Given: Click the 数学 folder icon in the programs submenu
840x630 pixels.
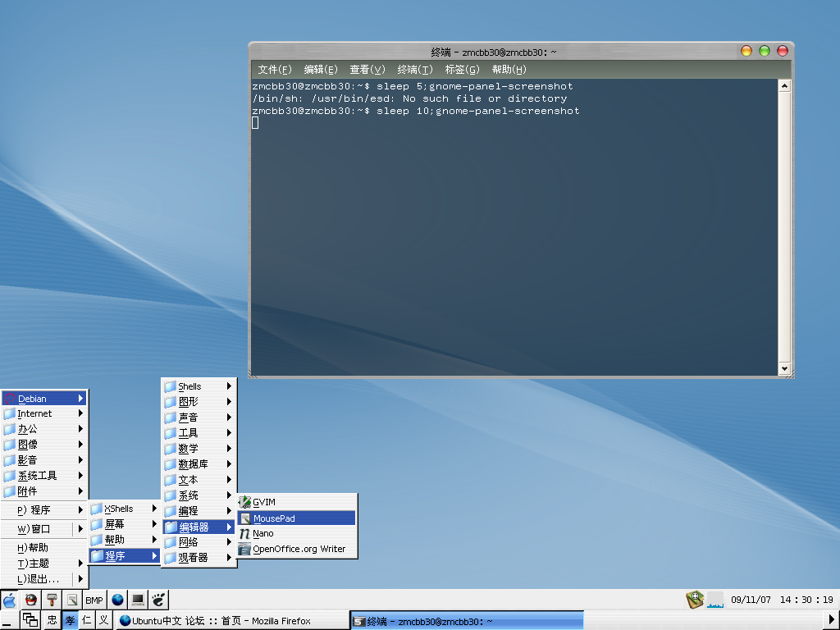Looking at the screenshot, I should coord(171,449).
